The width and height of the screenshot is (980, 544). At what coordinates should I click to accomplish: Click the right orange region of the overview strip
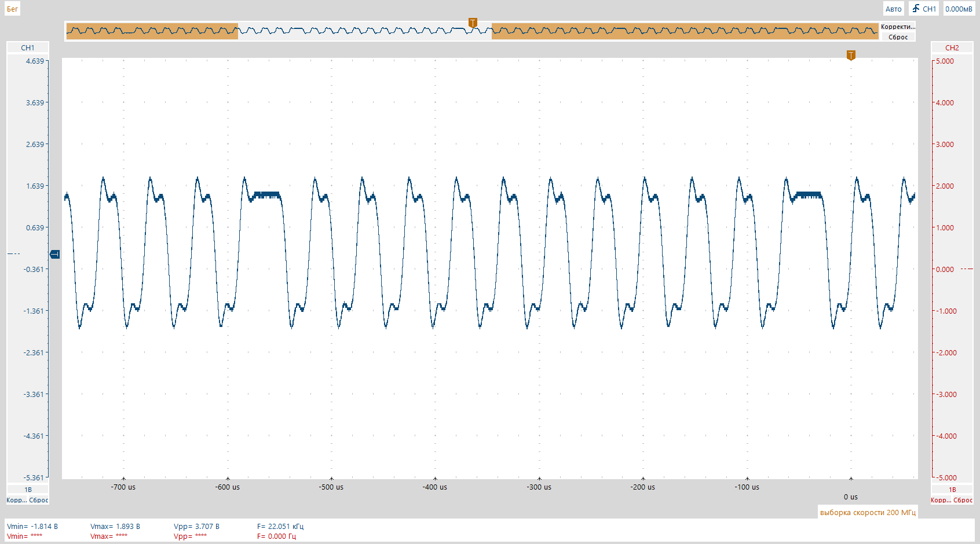(685, 31)
